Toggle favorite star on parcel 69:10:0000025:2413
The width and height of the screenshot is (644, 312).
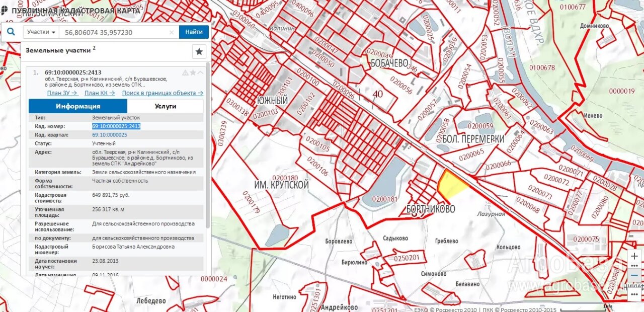pos(193,72)
